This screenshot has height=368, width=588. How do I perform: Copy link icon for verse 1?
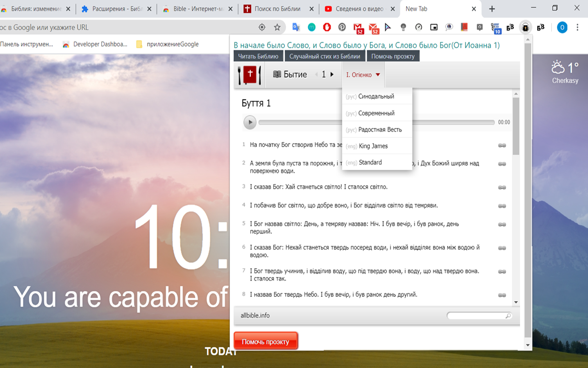tap(502, 145)
